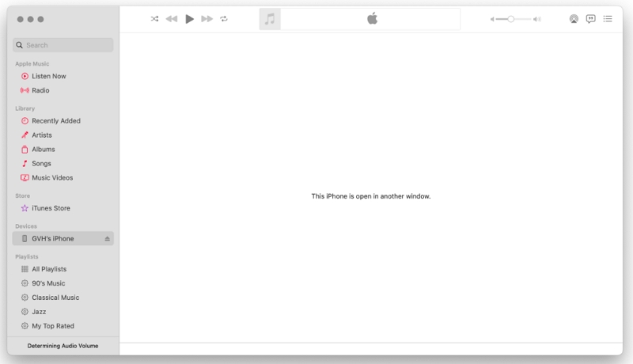Click the Library section header
This screenshot has width=633, height=364.
pos(25,108)
